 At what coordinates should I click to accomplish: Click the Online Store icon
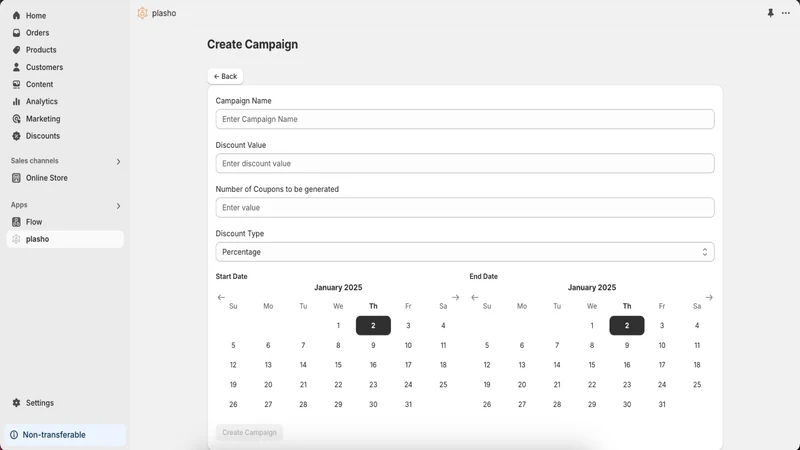pyautogui.click(x=16, y=178)
